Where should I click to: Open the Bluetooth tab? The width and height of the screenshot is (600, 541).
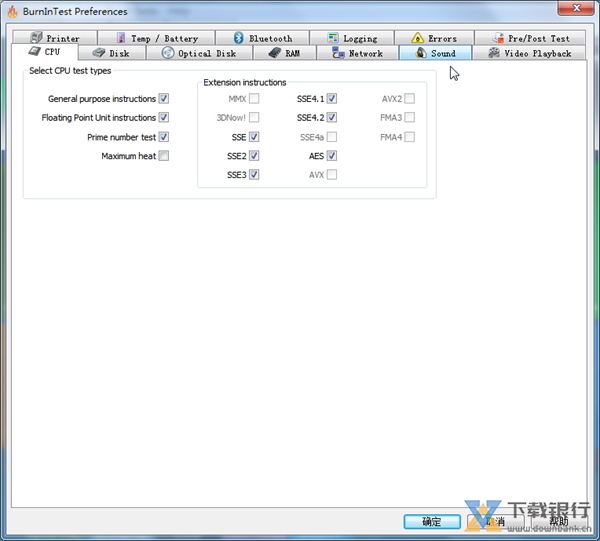262,38
